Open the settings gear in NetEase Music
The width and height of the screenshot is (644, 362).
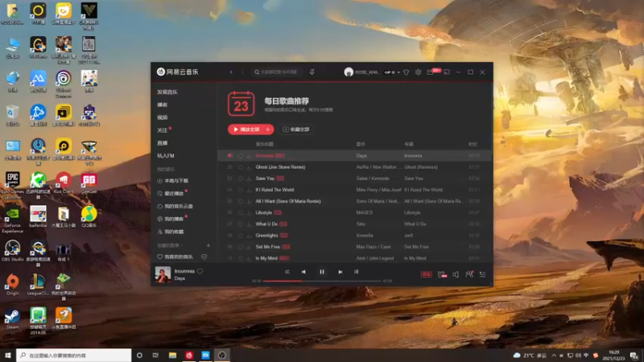pos(418,72)
